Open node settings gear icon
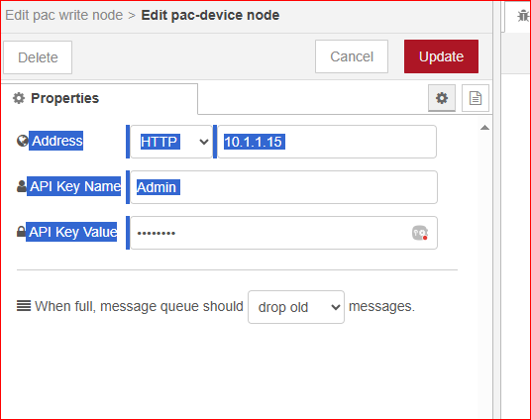 (x=442, y=98)
